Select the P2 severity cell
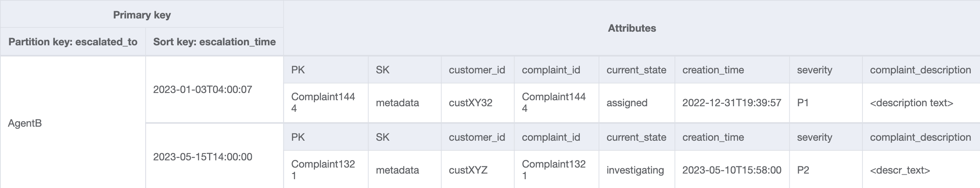 tap(803, 170)
